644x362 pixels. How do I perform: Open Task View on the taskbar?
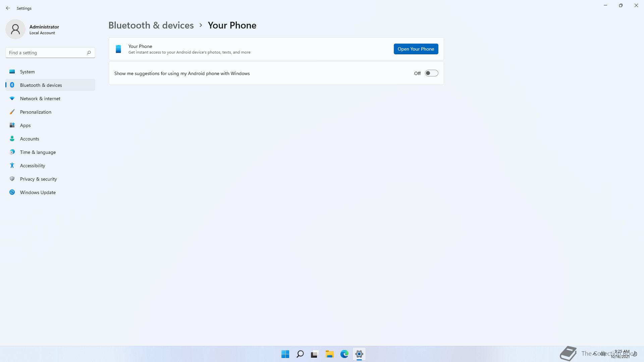click(x=315, y=354)
